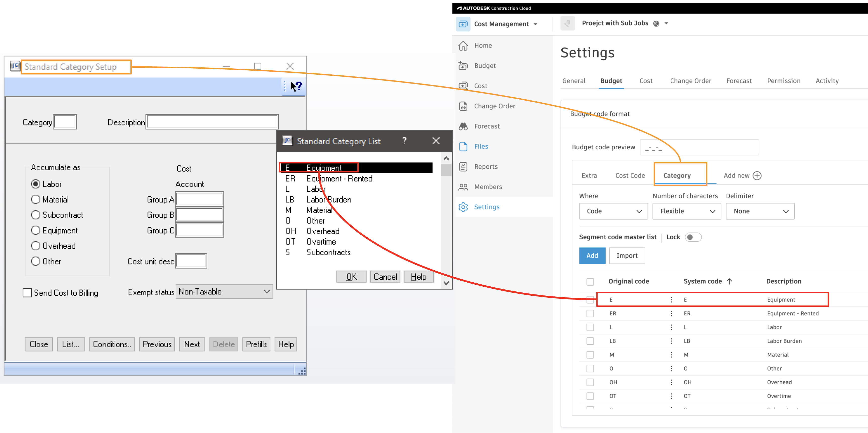Open the Files sidebar icon
This screenshot has height=433, width=868.
pos(463,146)
